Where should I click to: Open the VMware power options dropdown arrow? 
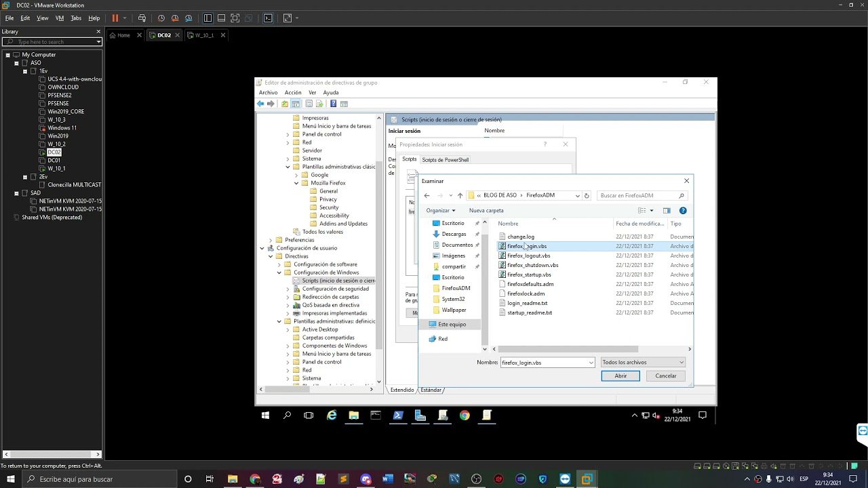coord(125,18)
